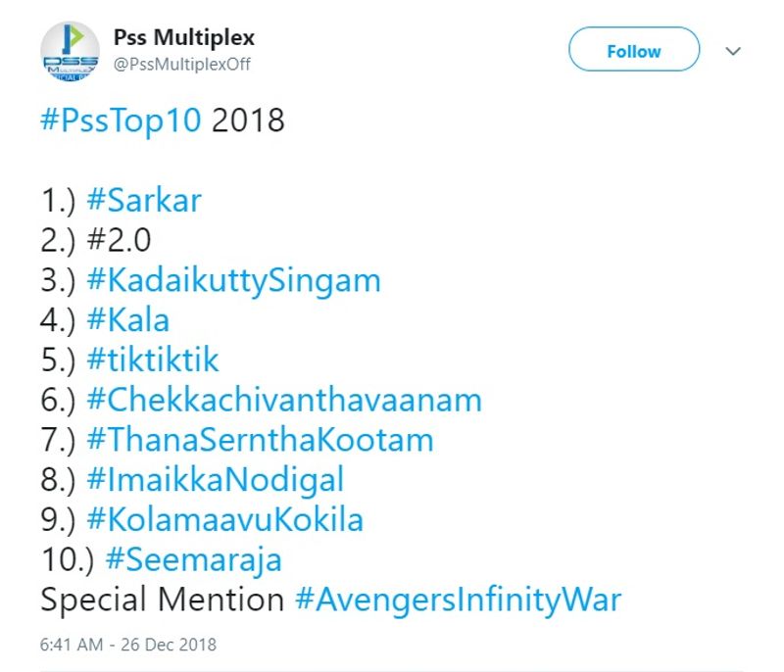Viewport: 784px width, 672px height.
Task: Visit the #Chekkachivanthavaanam hashtag
Action: (284, 400)
